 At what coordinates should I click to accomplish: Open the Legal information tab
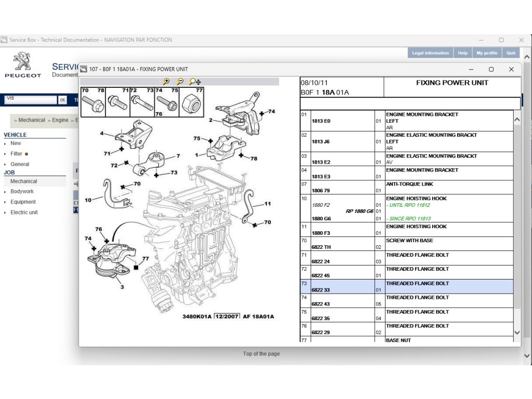tap(430, 53)
